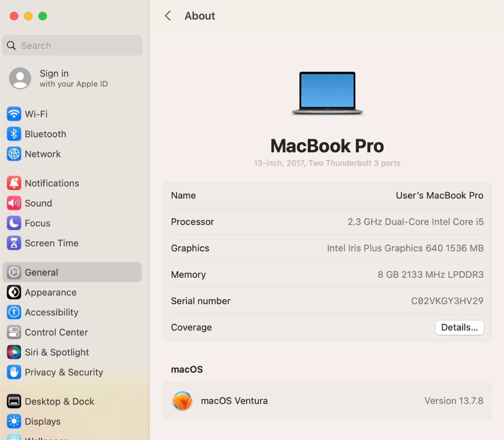Open the Network globe icon
The image size is (504, 440).
point(14,154)
